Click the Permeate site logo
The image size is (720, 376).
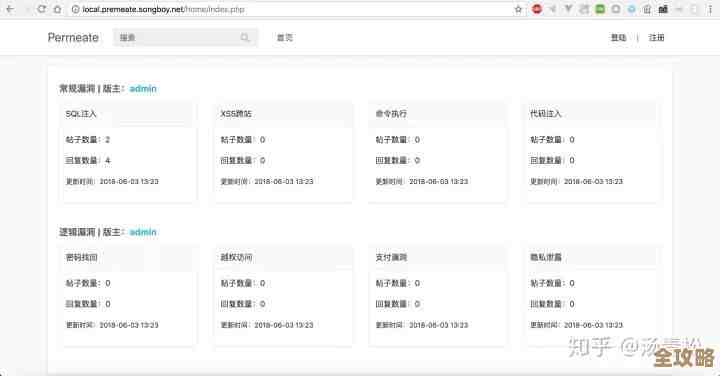click(x=73, y=38)
